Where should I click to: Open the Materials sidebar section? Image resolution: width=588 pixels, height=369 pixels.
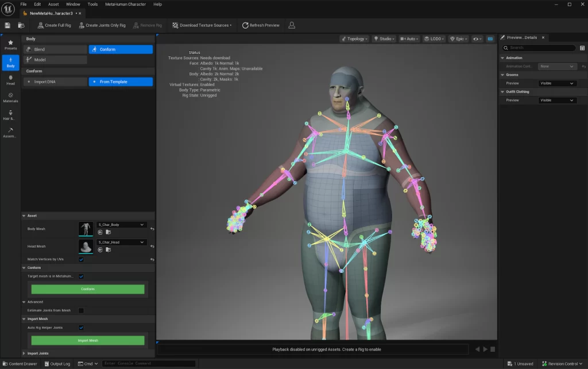click(10, 98)
